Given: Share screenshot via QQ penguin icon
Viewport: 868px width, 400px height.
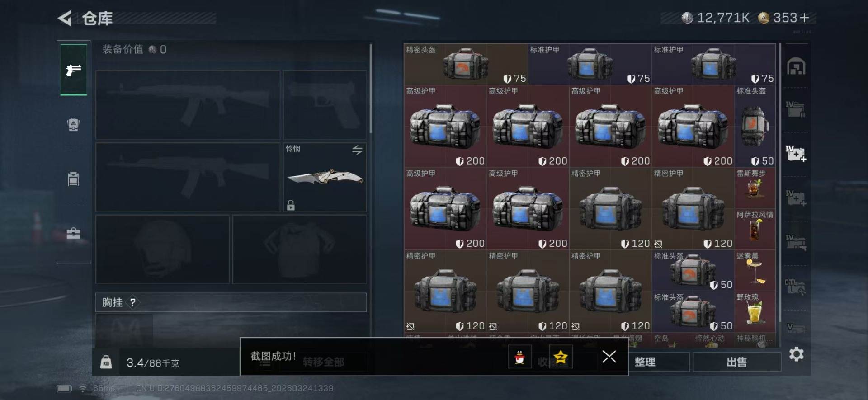Looking at the screenshot, I should [519, 357].
